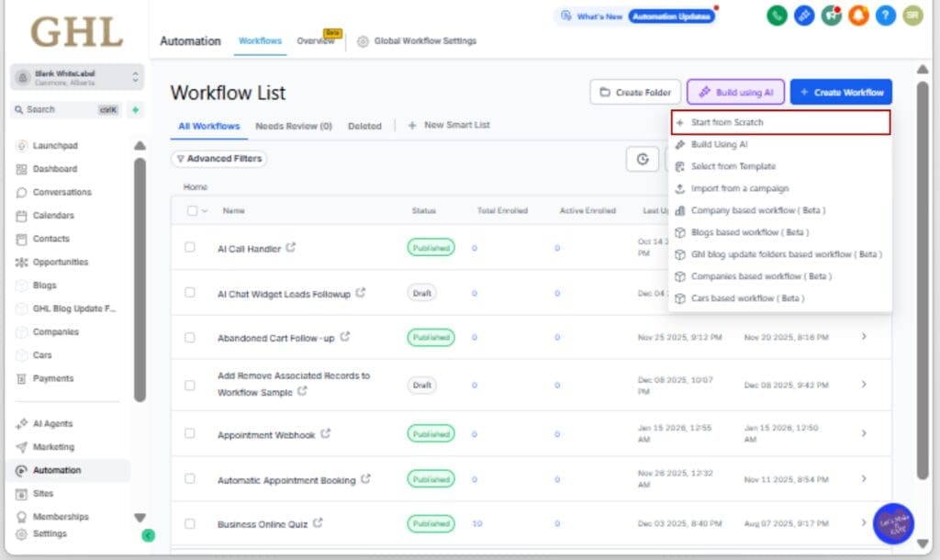Choose Cars based workflow (Beta)
The image size is (940, 560).
780,298
